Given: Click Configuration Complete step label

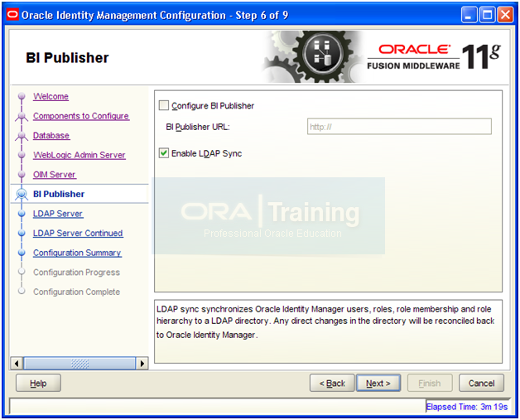Looking at the screenshot, I should [77, 292].
